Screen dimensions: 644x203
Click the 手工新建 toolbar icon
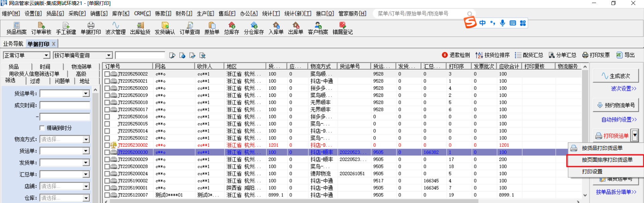coord(66,28)
